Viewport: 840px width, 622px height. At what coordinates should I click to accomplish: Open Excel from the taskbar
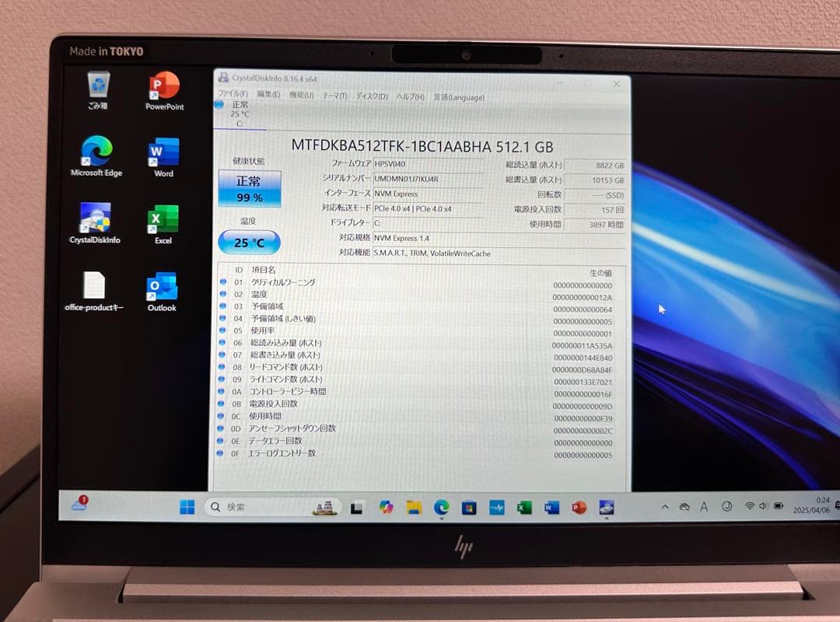(524, 508)
